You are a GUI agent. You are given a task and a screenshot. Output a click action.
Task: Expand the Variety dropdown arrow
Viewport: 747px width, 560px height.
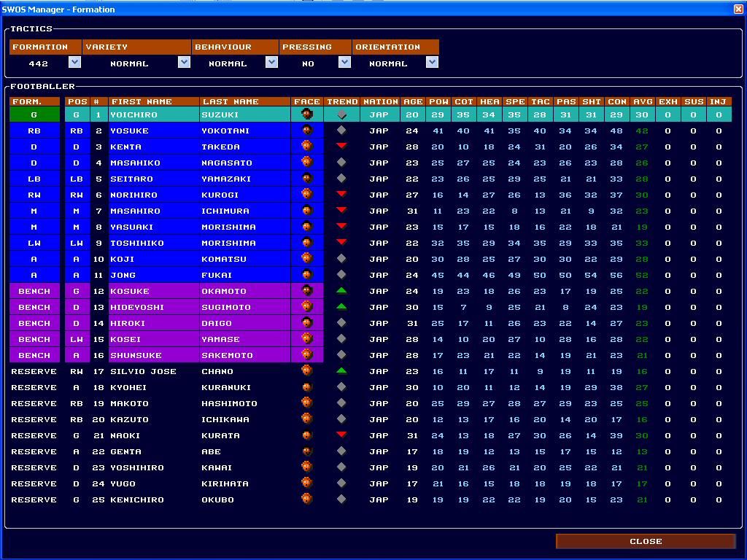tap(184, 63)
